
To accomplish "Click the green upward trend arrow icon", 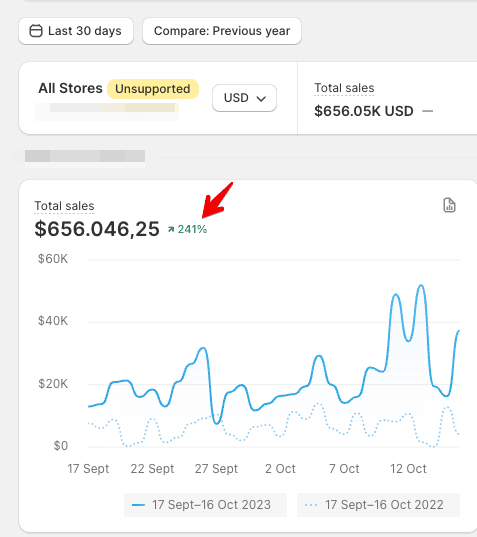I will tap(171, 229).
